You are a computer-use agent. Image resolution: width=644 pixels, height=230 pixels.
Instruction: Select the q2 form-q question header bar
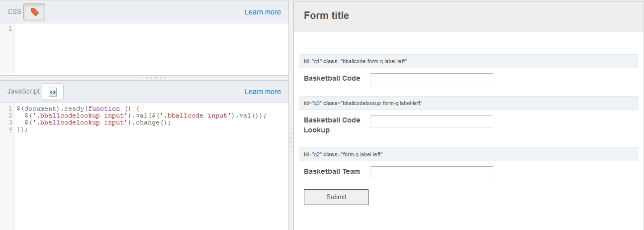468,154
